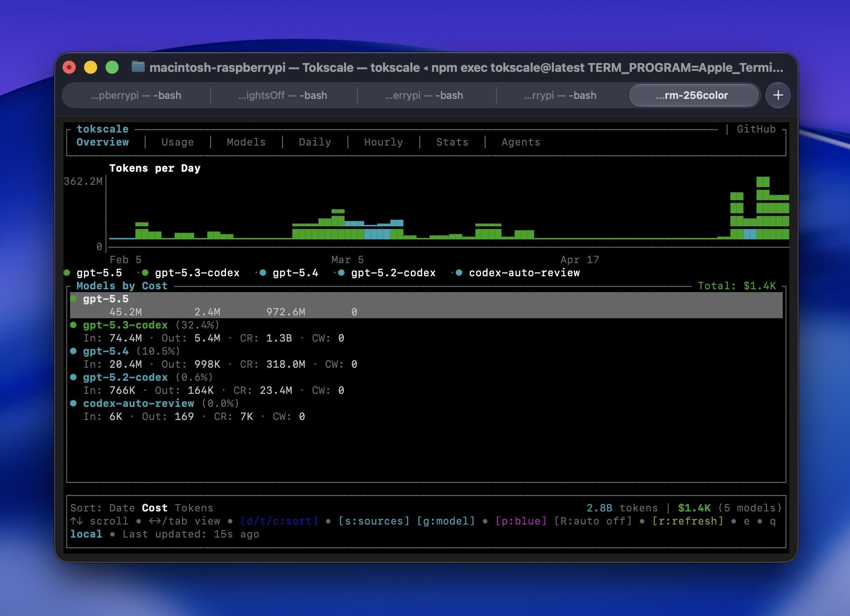Open the Hourly tab
Screen dimensions: 850x616
[x=383, y=142]
